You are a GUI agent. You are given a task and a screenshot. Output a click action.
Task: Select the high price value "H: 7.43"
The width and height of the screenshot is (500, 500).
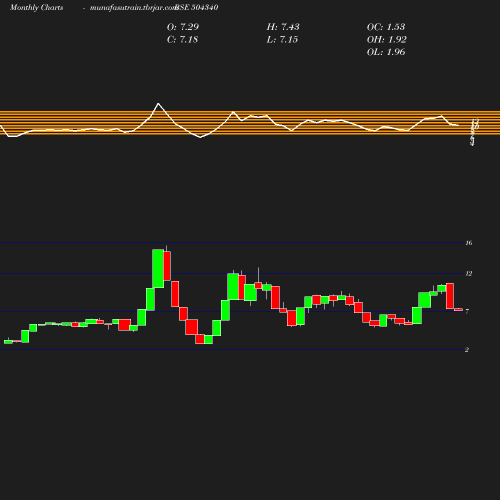point(283,27)
